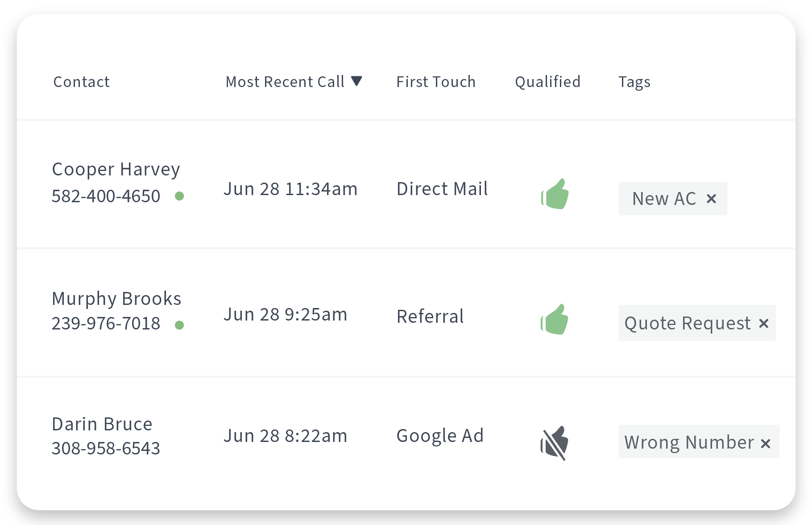812x525 pixels.
Task: Click the Contact column header
Action: pyautogui.click(x=82, y=82)
